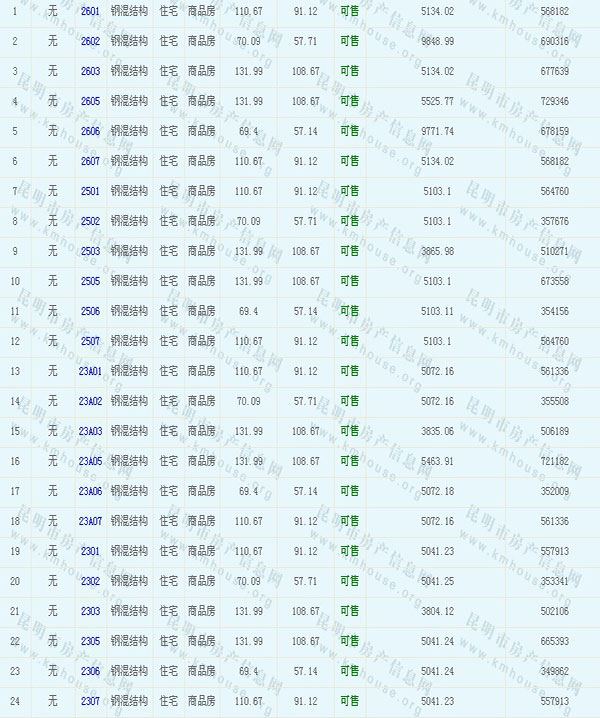Click the 23A05 room link

coord(90,461)
